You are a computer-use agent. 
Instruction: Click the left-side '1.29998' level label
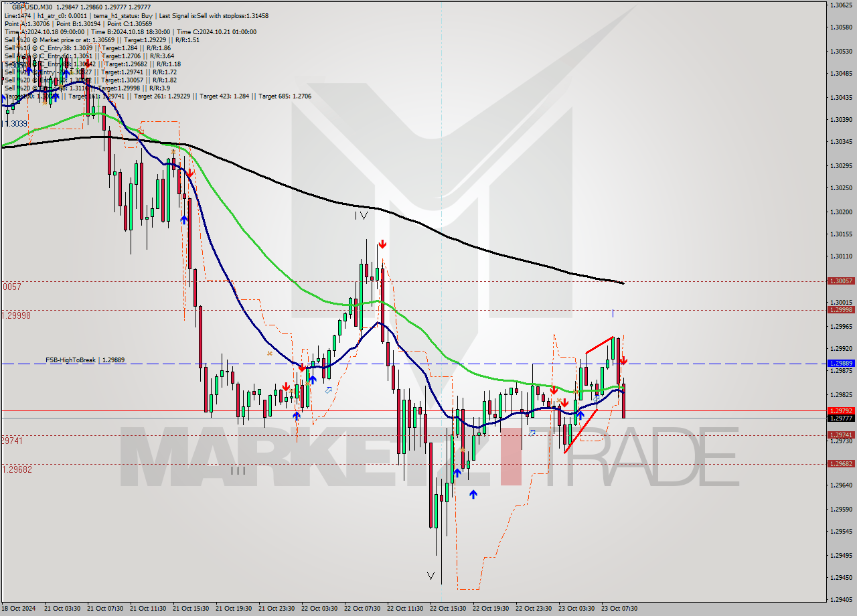click(16, 315)
